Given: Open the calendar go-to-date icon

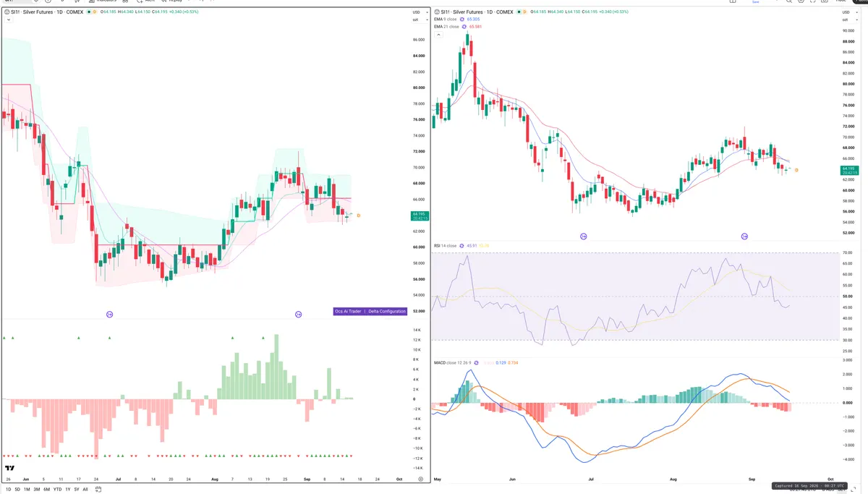Looking at the screenshot, I should click(98, 490).
